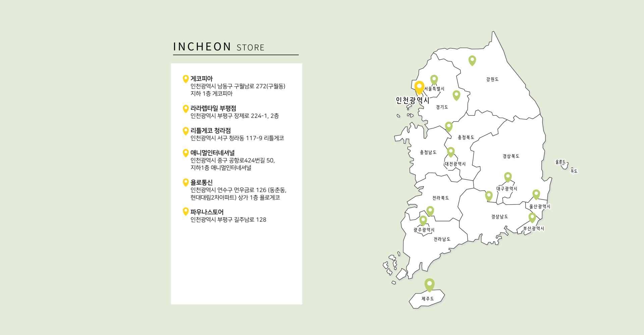Select the green pin below the 전라북도 label
Screen dimensions: 644x335
(x=430, y=211)
